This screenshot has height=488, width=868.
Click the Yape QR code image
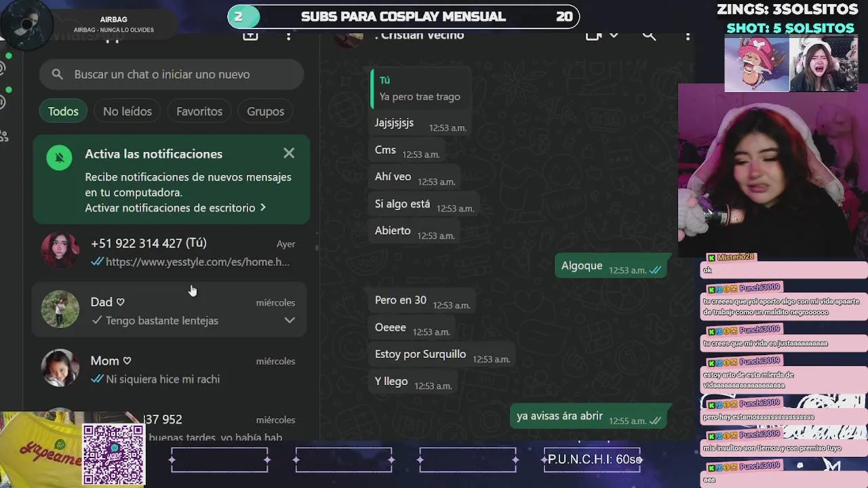coord(113,454)
